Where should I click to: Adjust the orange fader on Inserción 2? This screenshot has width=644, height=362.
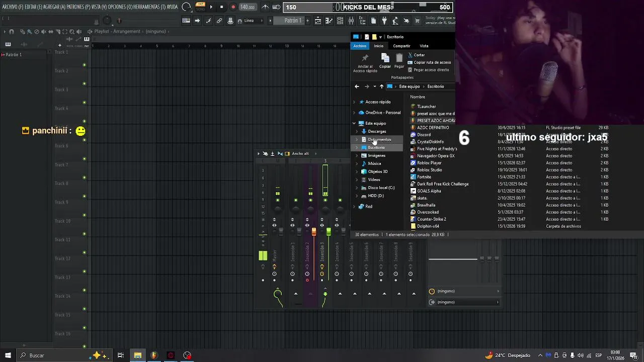(313, 231)
